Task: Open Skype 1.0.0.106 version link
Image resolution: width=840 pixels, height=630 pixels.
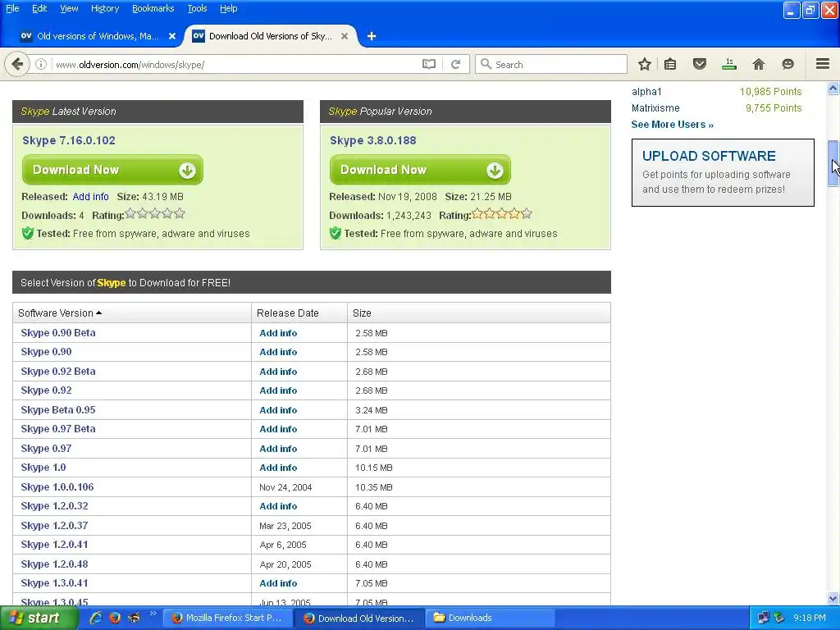Action: 57,487
